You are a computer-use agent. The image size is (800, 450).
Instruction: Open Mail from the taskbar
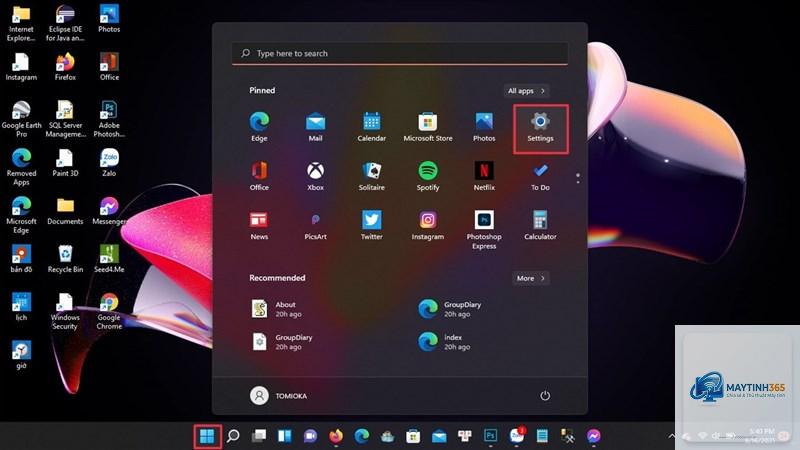tap(439, 436)
